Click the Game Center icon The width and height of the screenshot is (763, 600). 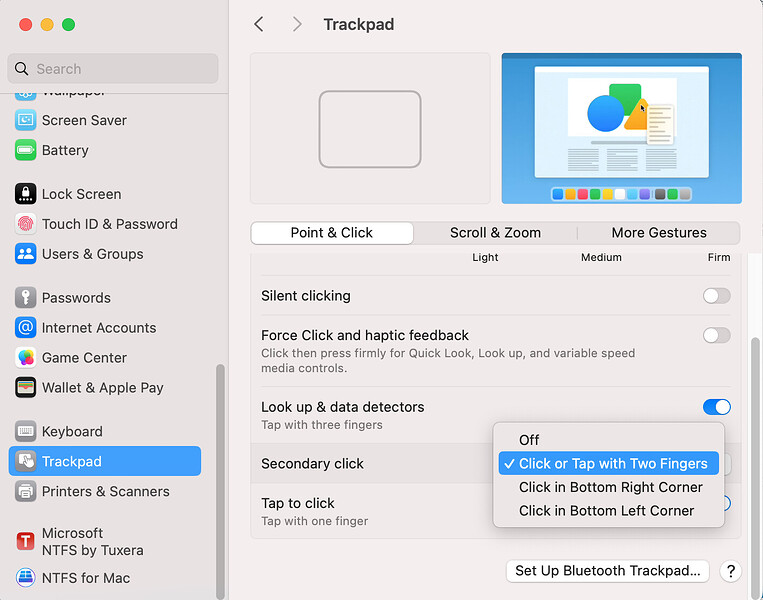pos(26,358)
